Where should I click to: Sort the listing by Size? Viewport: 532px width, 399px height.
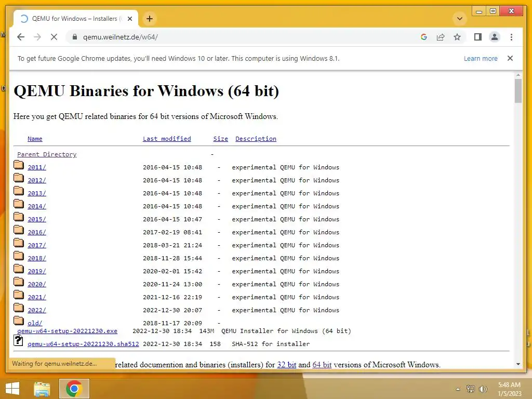[x=220, y=139]
